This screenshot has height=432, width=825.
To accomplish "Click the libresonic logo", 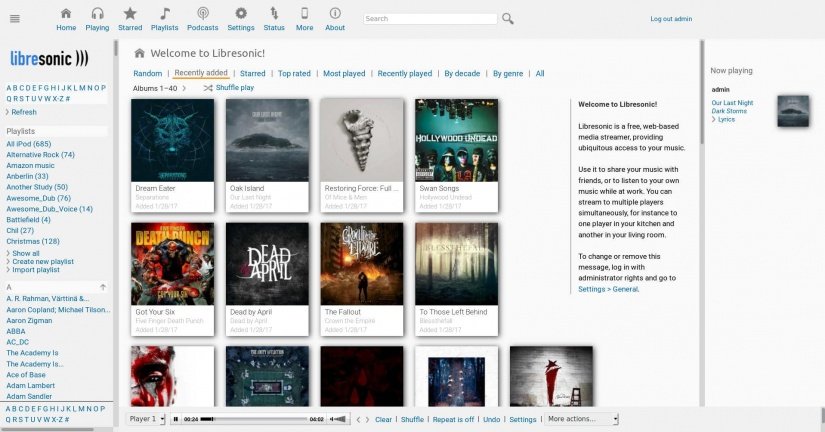I will pos(49,58).
